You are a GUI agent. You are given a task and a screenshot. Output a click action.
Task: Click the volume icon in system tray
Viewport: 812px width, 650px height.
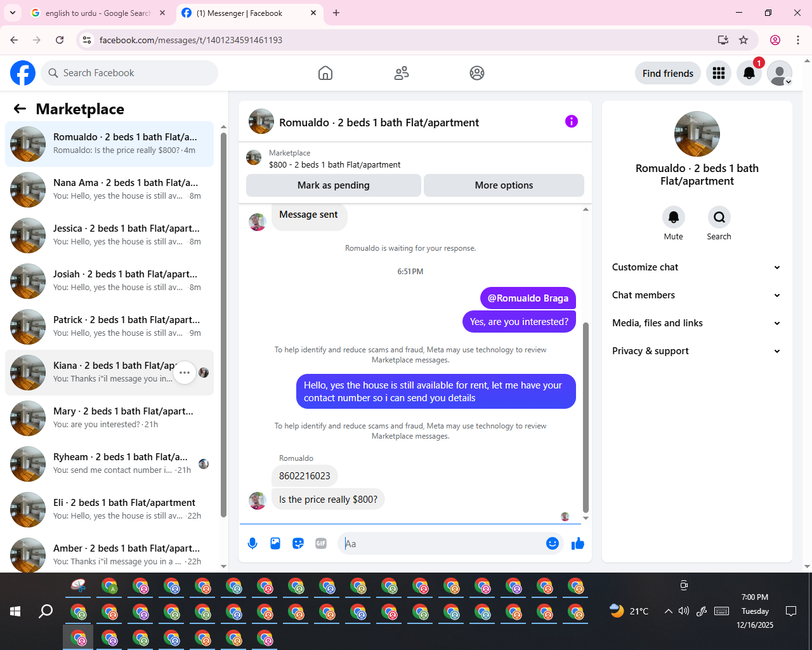point(684,611)
